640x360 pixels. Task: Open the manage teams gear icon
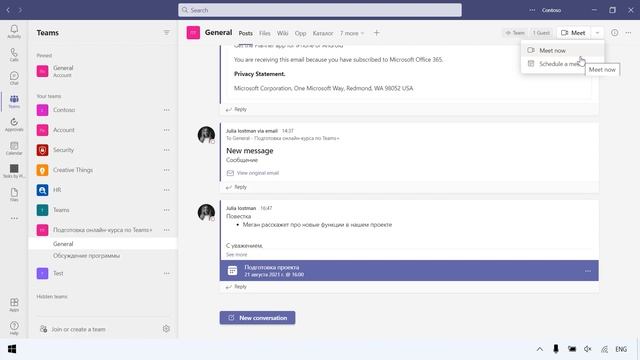(x=166, y=329)
